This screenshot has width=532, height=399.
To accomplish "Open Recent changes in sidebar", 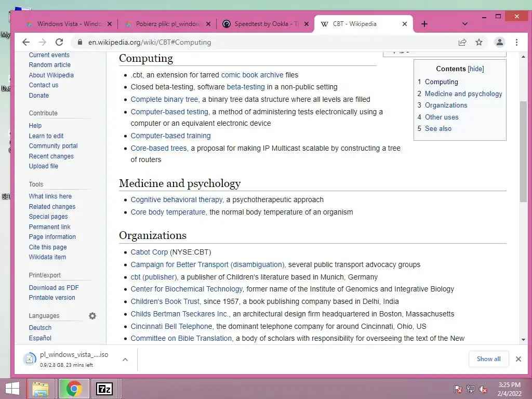I will (x=51, y=156).
